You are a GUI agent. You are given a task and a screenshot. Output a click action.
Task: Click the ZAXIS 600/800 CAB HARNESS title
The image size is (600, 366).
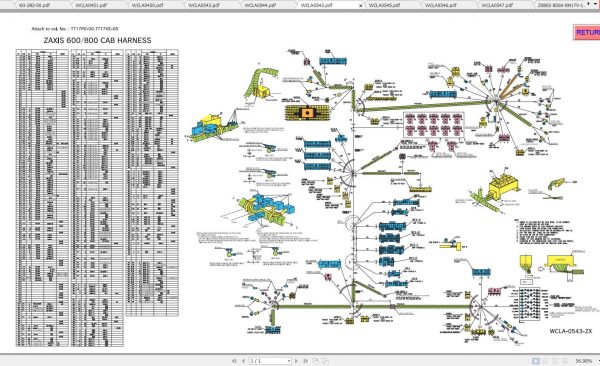[98, 40]
